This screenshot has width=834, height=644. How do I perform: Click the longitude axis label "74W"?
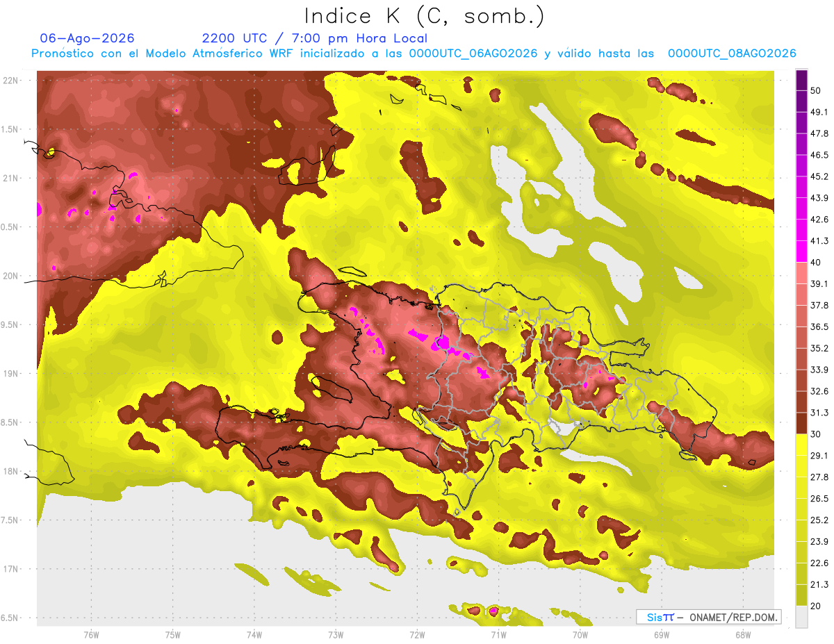pyautogui.click(x=254, y=635)
